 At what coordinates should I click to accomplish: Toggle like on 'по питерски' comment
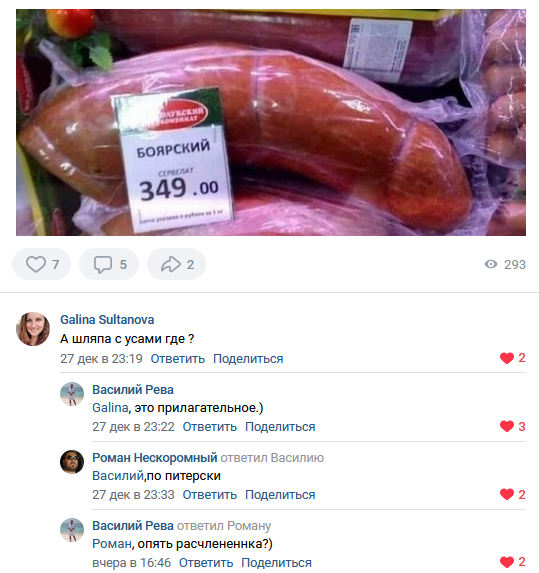click(x=507, y=494)
